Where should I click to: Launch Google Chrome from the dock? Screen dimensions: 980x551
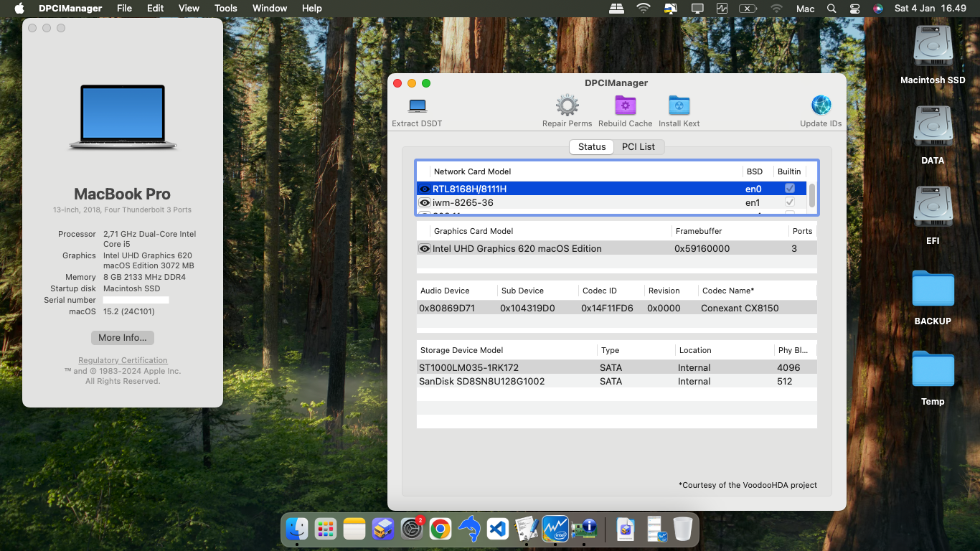point(440,529)
